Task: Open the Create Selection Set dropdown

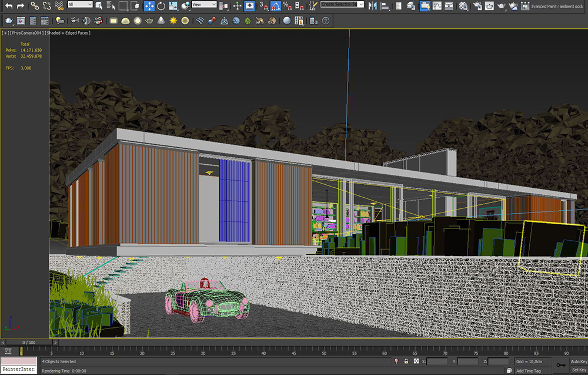Action: 342,5
